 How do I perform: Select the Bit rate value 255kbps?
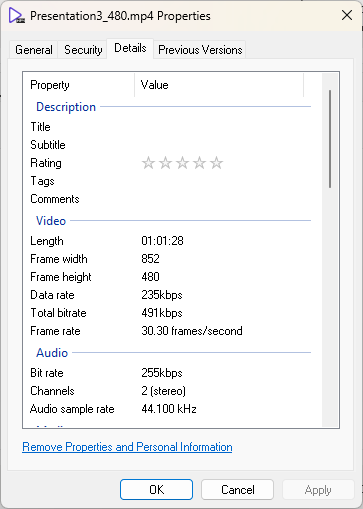(162, 373)
